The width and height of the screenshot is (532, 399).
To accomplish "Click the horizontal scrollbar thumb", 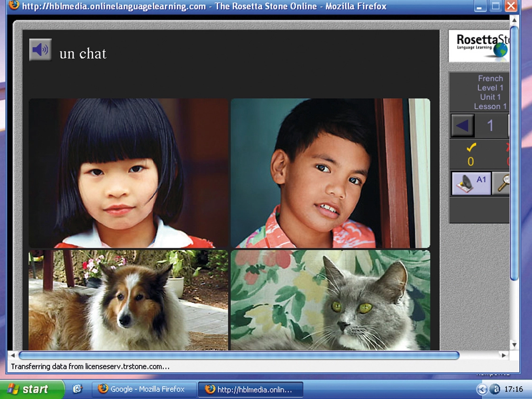I will 239,355.
